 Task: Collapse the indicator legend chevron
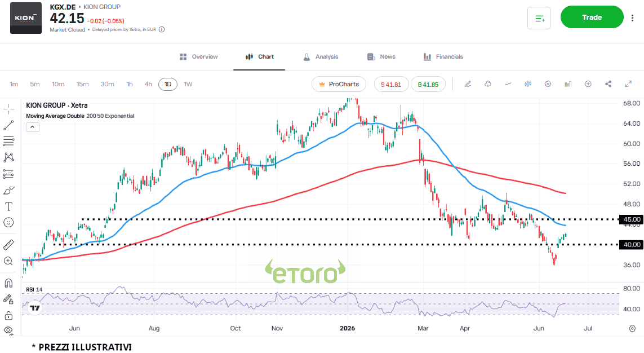click(x=33, y=127)
